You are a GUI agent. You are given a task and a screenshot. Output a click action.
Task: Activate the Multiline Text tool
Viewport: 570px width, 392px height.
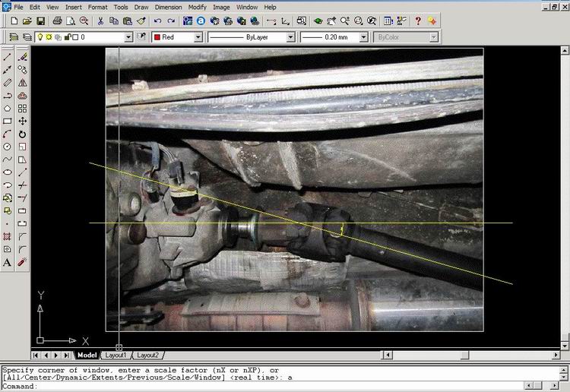(x=8, y=262)
